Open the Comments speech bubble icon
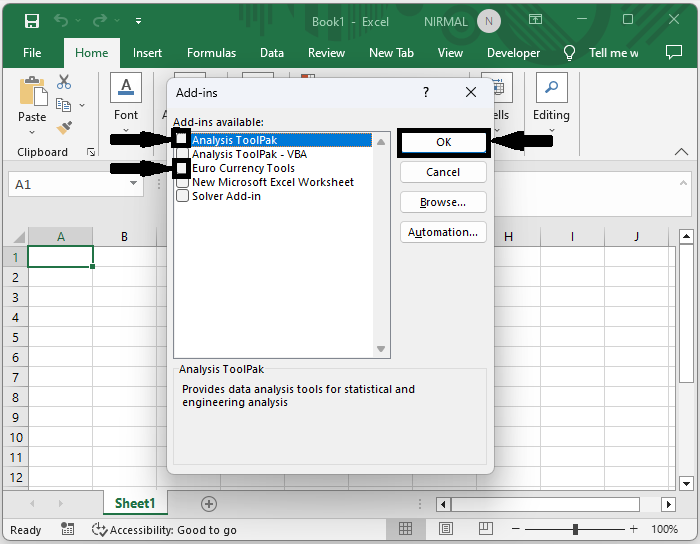700x546 pixels. coord(674,53)
